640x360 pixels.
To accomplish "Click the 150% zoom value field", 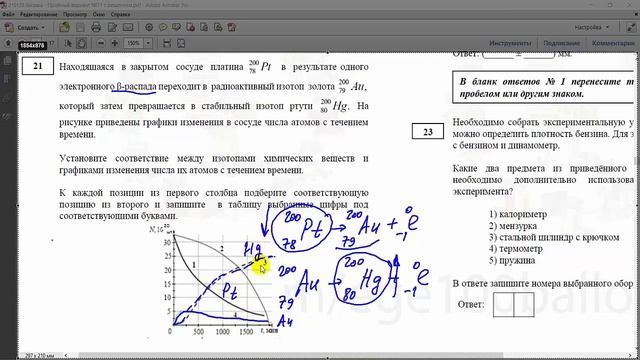I will (133, 43).
